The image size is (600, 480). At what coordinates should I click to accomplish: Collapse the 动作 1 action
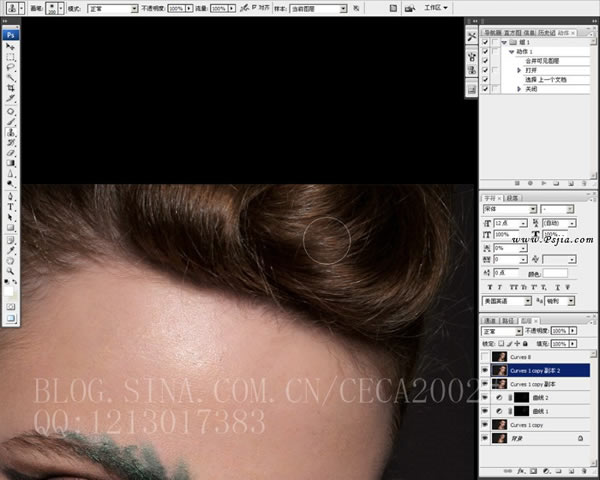(511, 52)
